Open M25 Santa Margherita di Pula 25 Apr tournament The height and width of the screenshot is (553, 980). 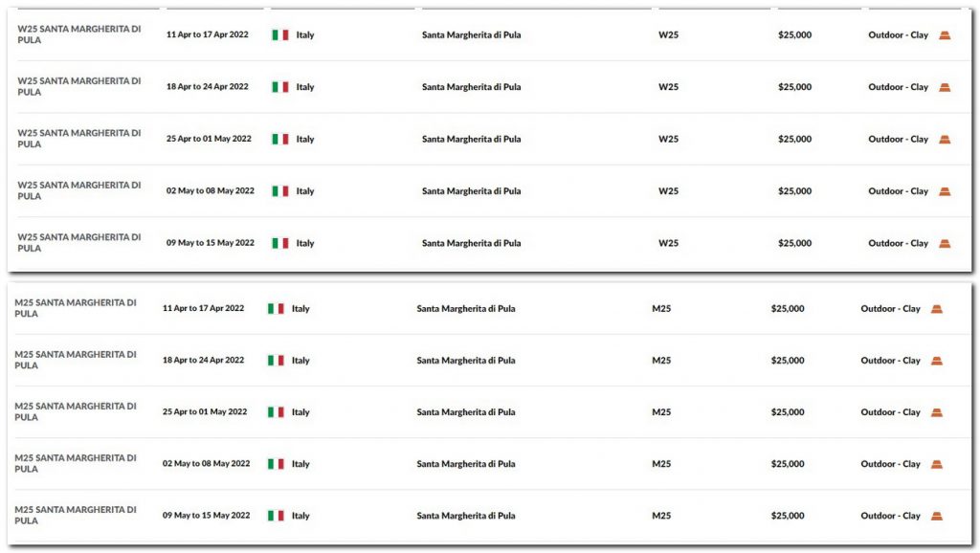click(76, 411)
